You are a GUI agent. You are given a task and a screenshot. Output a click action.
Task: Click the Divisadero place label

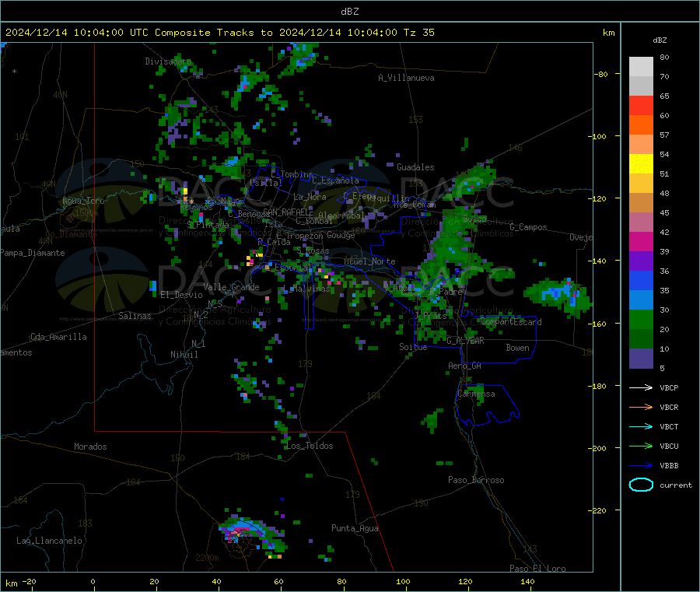[168, 61]
